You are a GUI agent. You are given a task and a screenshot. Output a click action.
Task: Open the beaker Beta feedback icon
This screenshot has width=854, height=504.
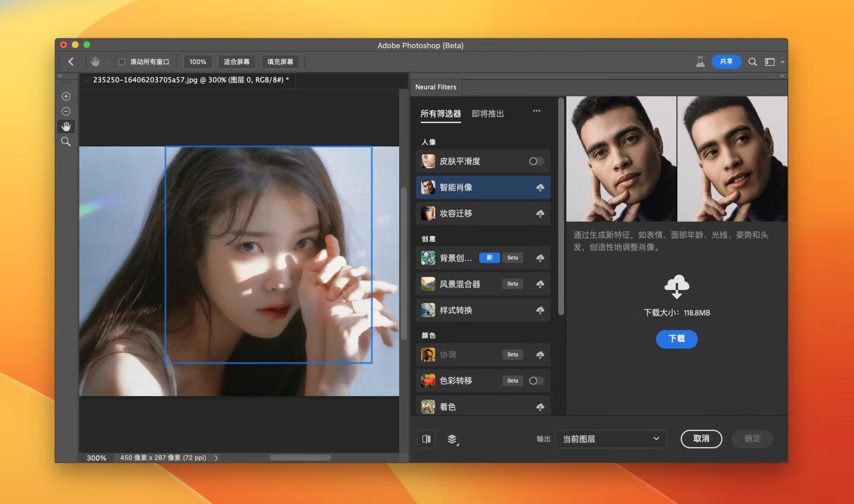(700, 62)
